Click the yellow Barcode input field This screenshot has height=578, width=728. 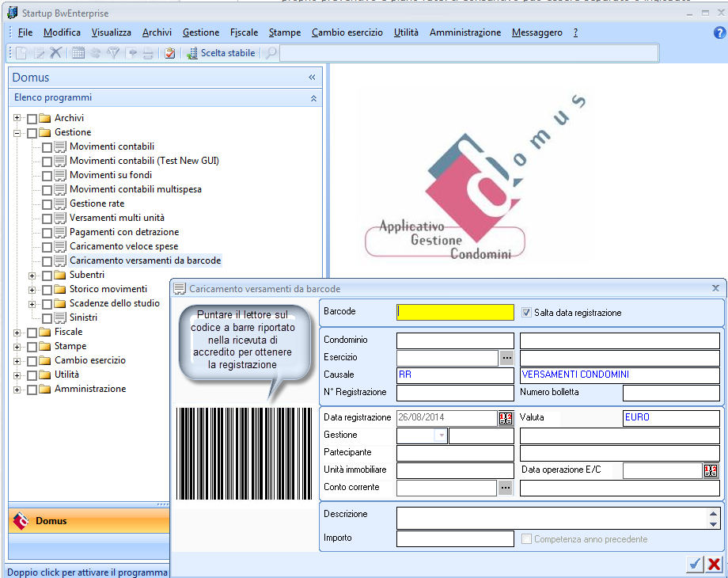[x=455, y=313]
